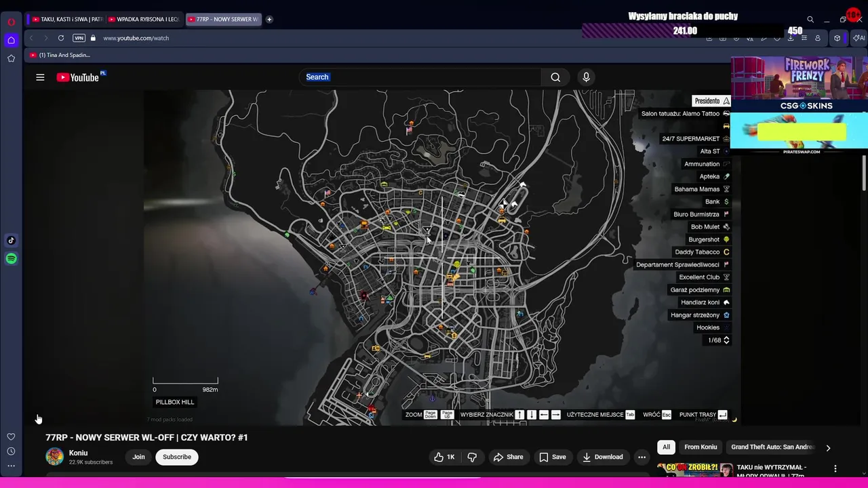Click the Share button
The height and width of the screenshot is (488, 868).
[x=508, y=457]
